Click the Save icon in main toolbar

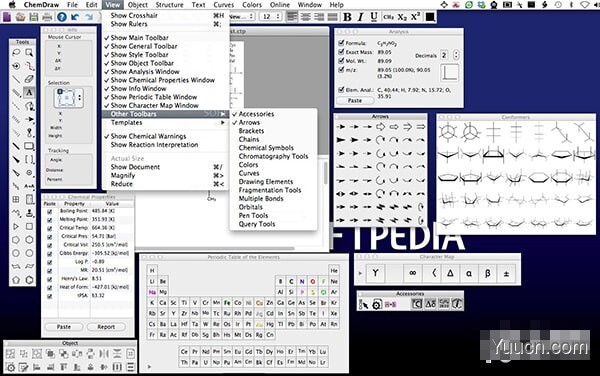(34, 17)
